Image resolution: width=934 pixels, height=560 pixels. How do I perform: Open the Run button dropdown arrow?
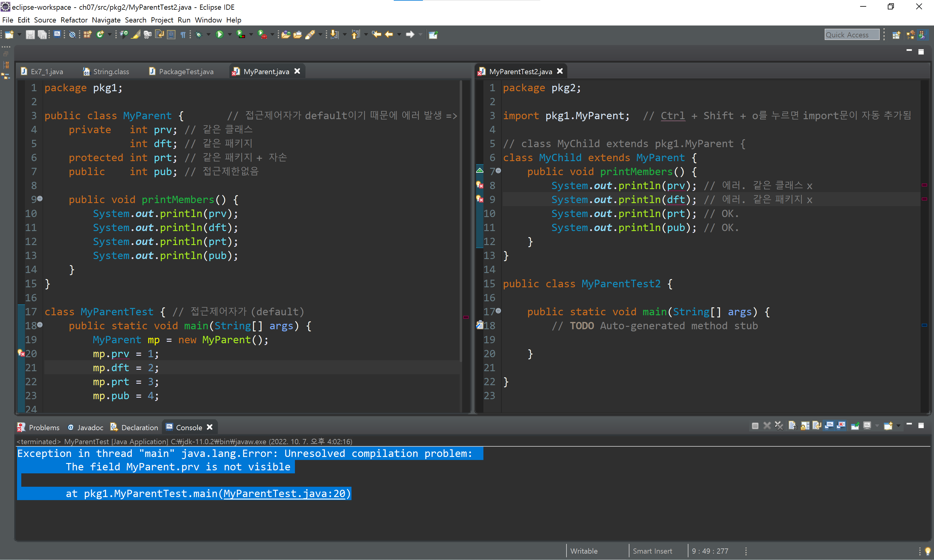click(230, 35)
